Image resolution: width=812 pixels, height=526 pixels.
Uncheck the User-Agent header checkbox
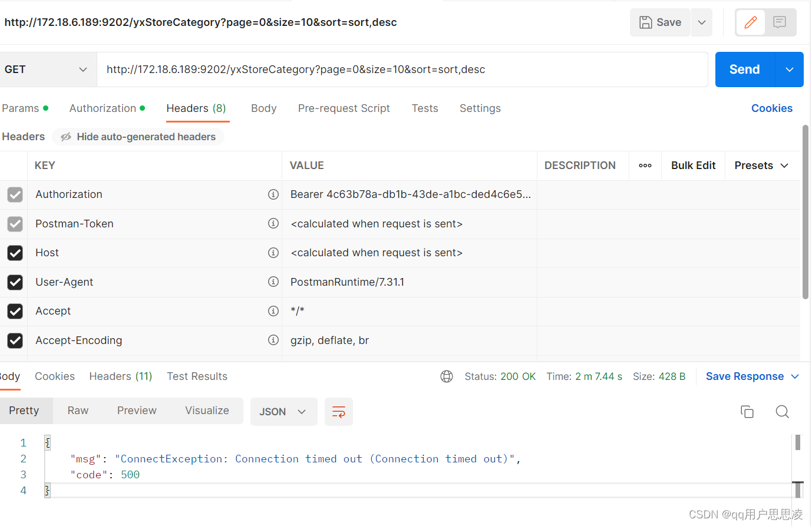point(15,282)
